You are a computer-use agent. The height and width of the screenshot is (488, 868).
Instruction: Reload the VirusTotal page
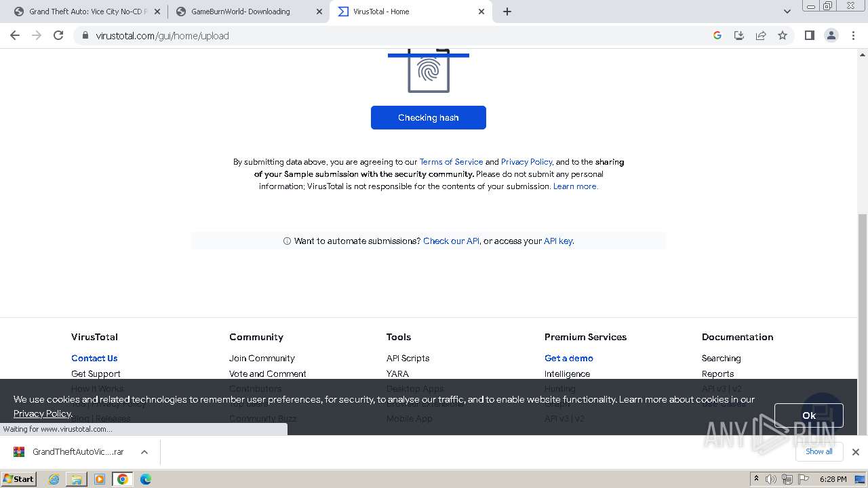(x=58, y=35)
